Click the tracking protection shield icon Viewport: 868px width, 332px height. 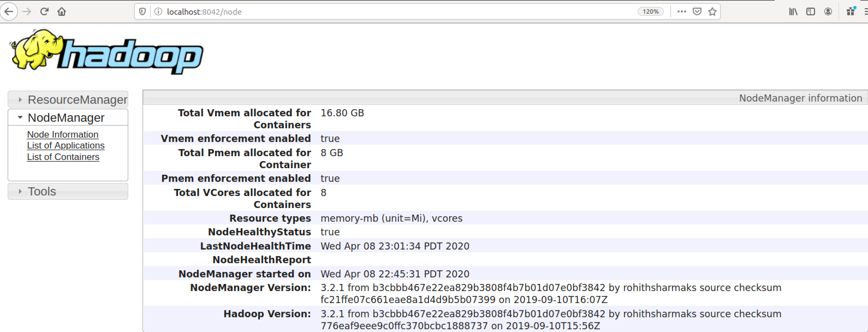pyautogui.click(x=142, y=12)
